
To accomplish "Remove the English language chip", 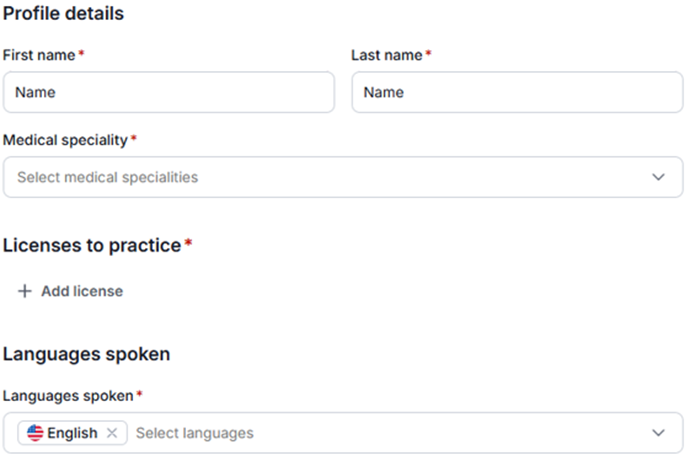I will tap(112, 433).
